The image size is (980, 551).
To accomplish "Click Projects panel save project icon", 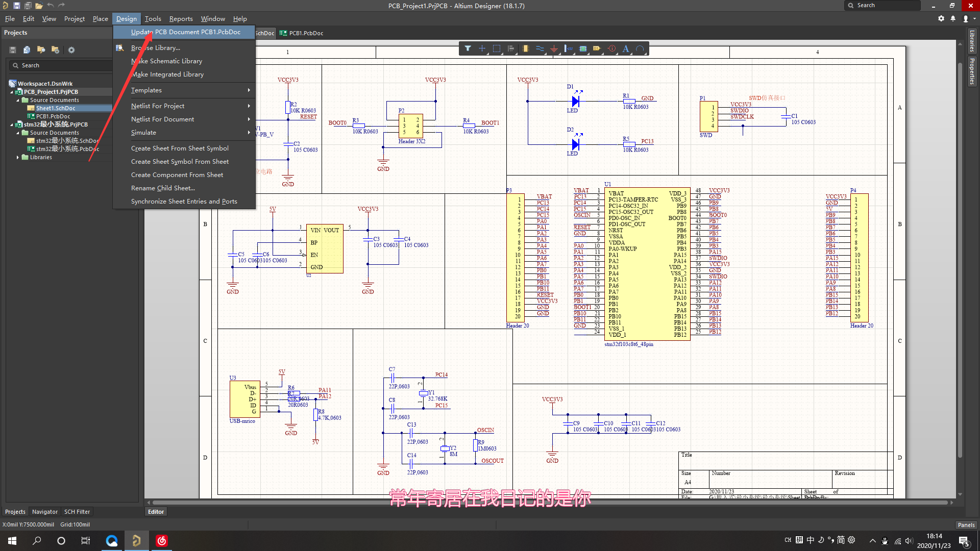I will 13,50.
